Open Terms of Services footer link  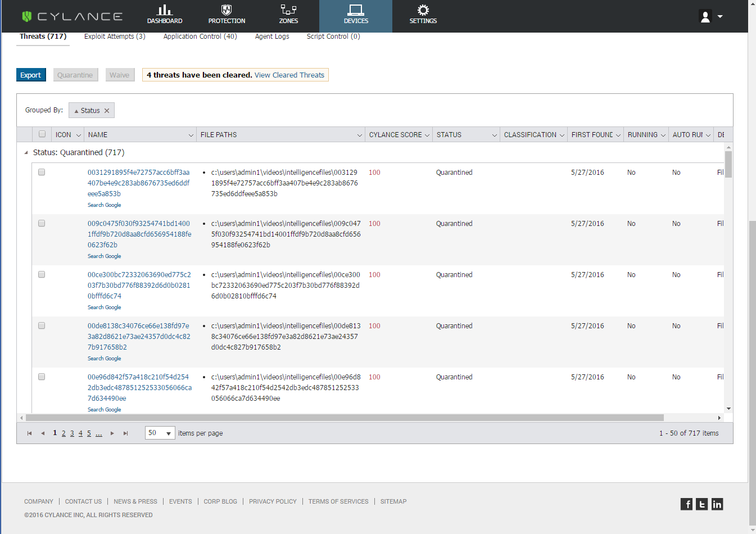coord(338,501)
